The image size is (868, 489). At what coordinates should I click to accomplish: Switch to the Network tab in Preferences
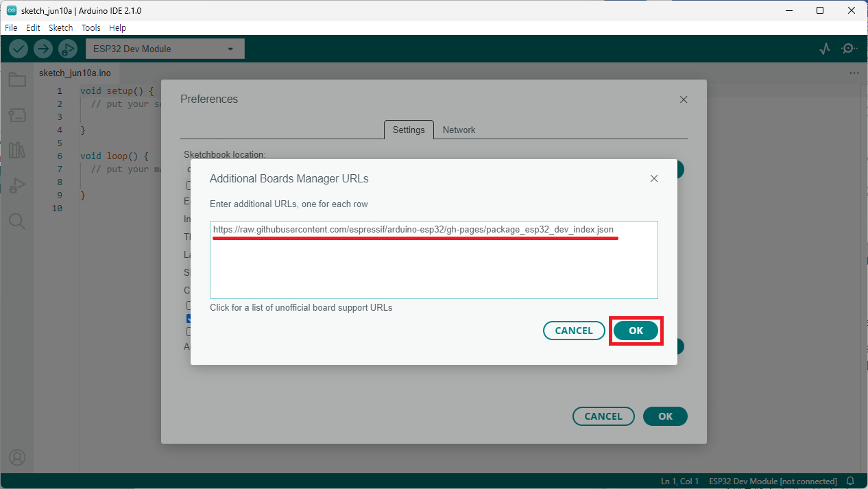(459, 130)
